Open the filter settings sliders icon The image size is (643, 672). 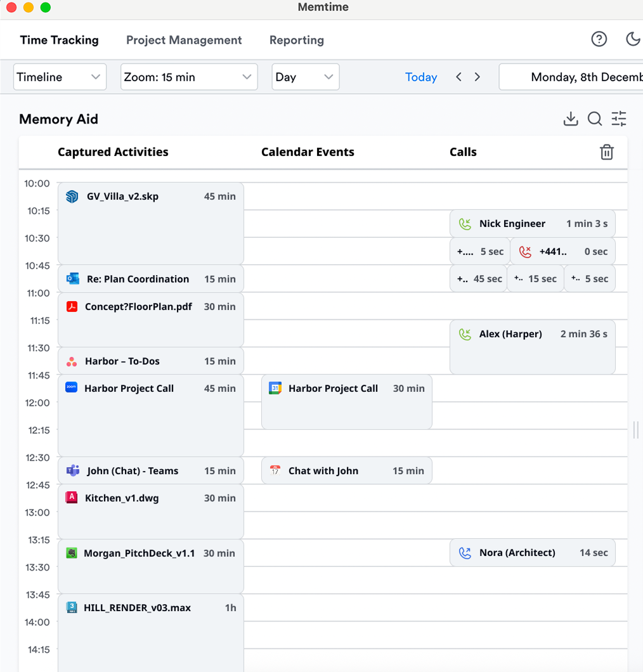tap(618, 119)
